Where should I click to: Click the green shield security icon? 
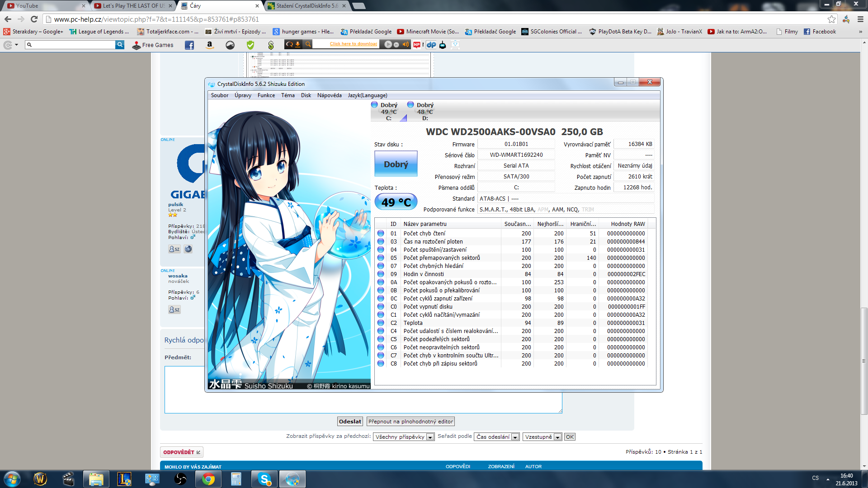pos(250,45)
